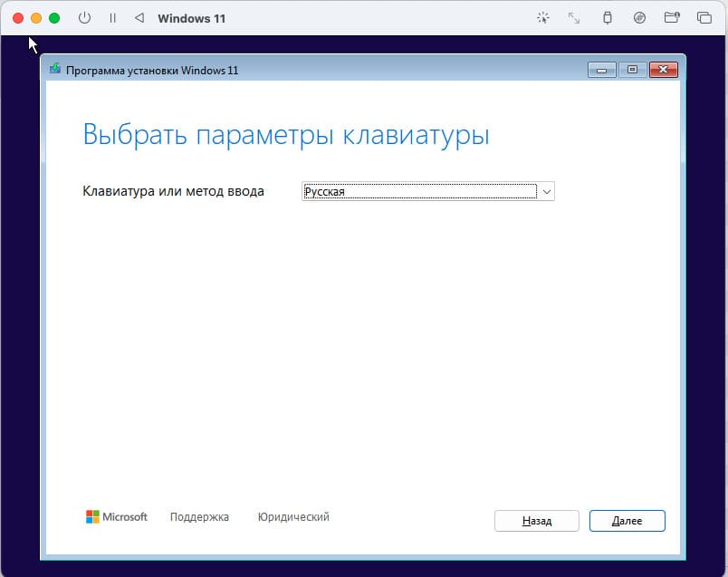Select the Русская keyboard combo box
This screenshot has height=577, width=728.
(x=419, y=191)
